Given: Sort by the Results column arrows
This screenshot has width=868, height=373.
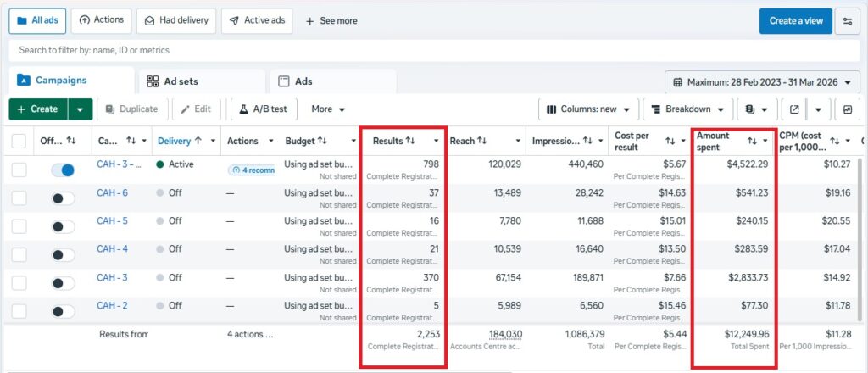Looking at the screenshot, I should click(x=410, y=140).
